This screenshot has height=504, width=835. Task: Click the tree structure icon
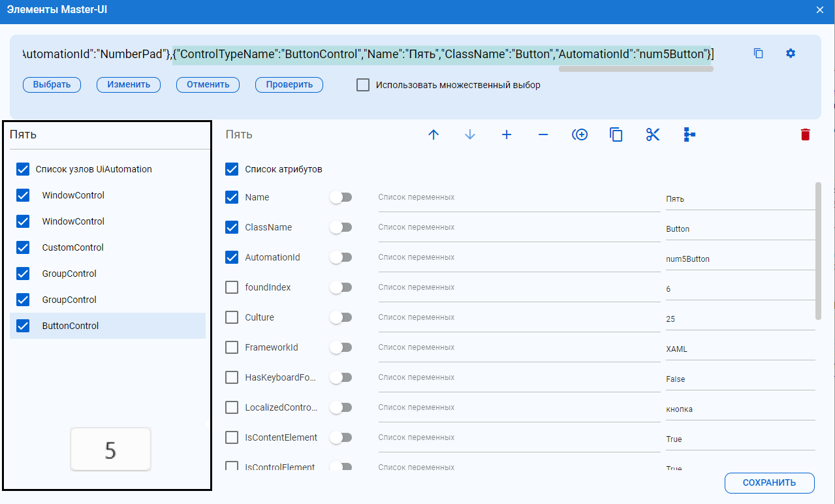[x=689, y=134]
